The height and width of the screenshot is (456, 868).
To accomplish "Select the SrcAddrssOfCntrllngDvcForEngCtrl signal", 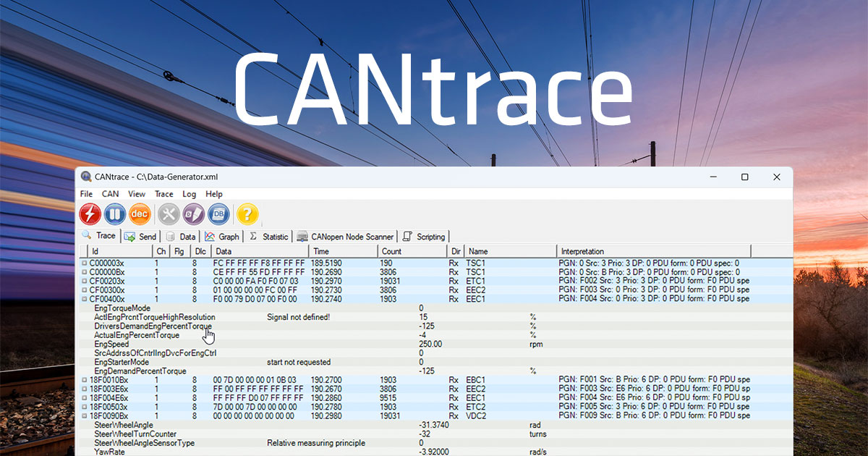I will coord(156,353).
